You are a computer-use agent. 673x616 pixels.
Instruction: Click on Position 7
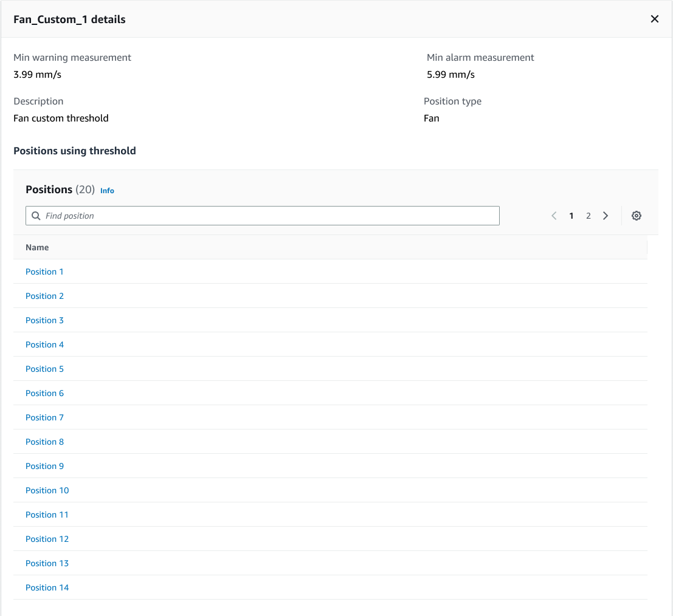coord(44,417)
